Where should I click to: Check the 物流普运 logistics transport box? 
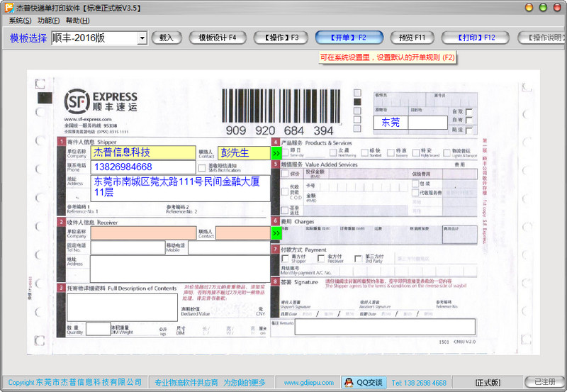[447, 152]
